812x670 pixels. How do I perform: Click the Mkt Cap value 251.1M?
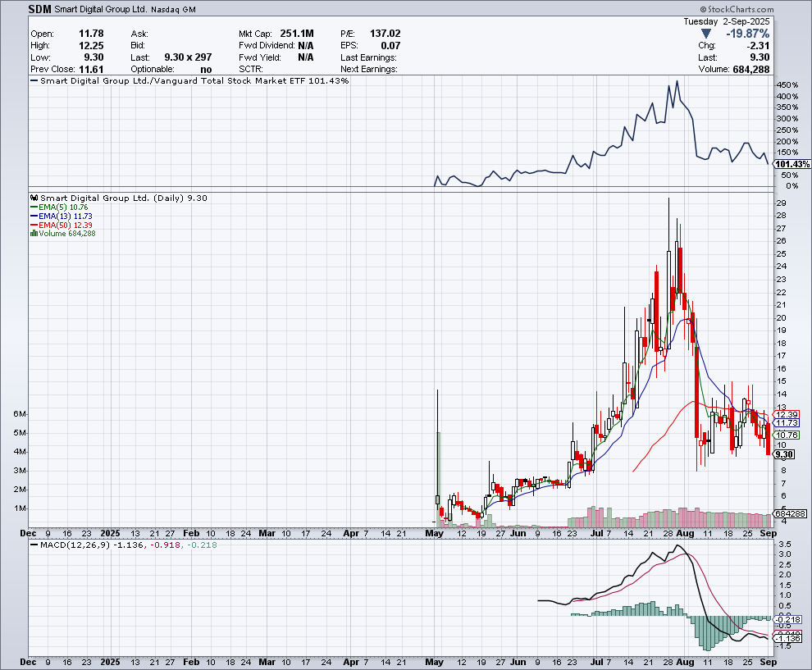297,34
